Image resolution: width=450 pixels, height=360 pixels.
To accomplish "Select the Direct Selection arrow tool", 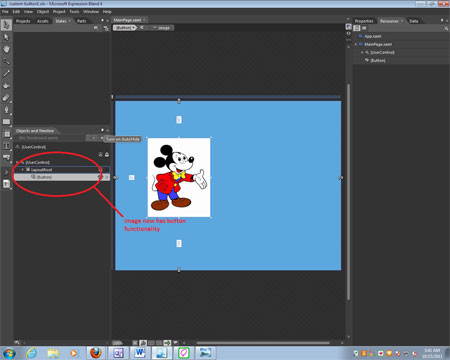I will (x=6, y=37).
